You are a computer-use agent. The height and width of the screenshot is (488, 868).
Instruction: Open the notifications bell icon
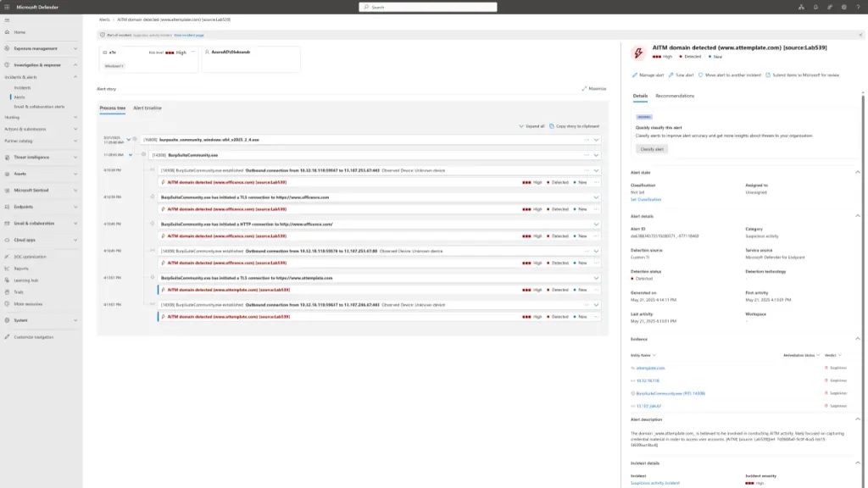click(x=816, y=7)
